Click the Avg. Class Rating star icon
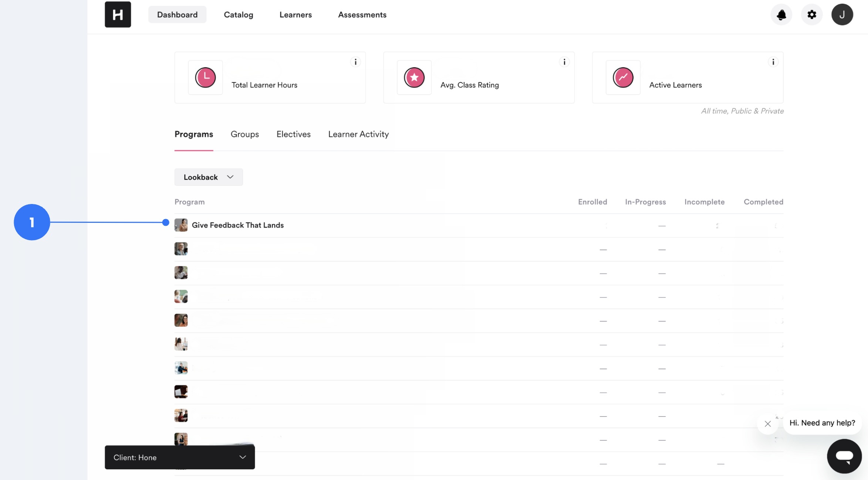868x480 pixels. (x=414, y=78)
